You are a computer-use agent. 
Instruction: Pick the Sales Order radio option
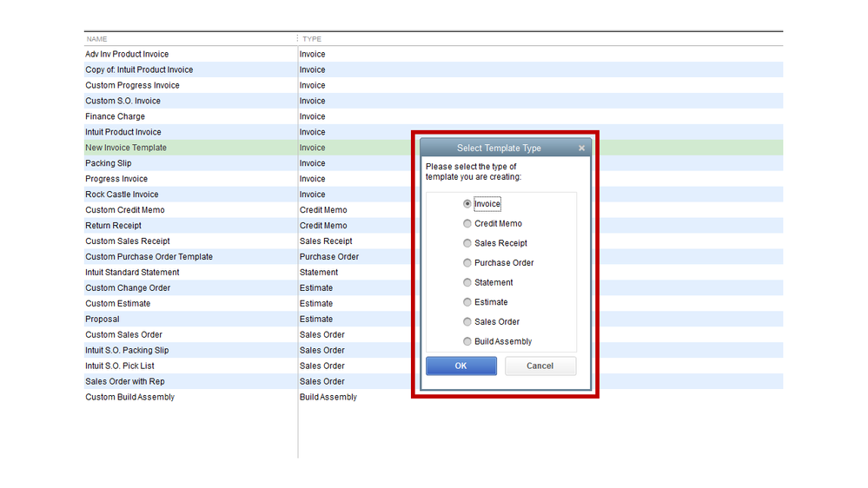[467, 321]
